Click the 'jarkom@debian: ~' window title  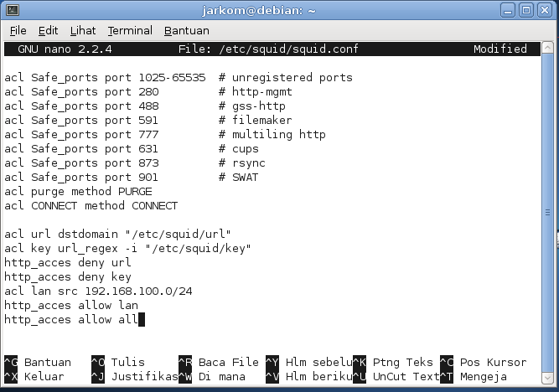pos(259,10)
